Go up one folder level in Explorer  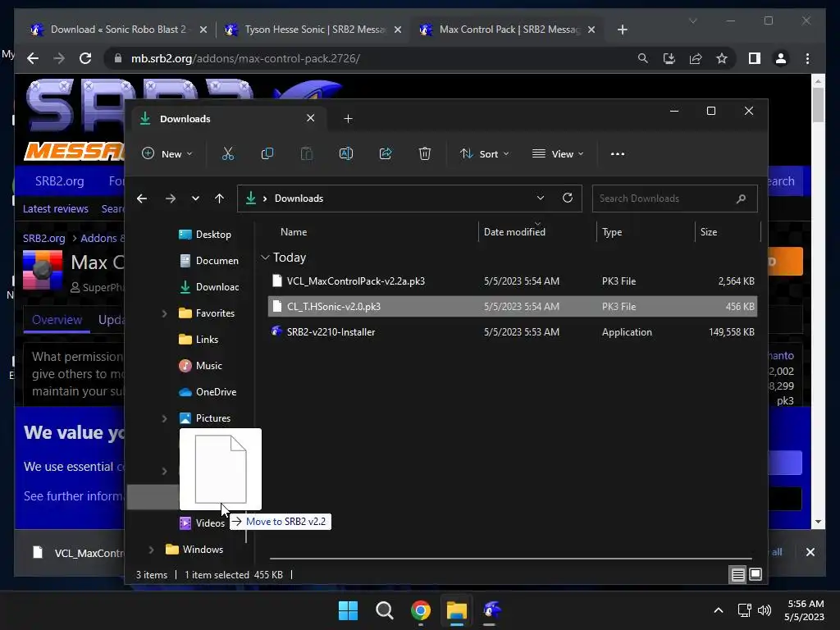219,199
